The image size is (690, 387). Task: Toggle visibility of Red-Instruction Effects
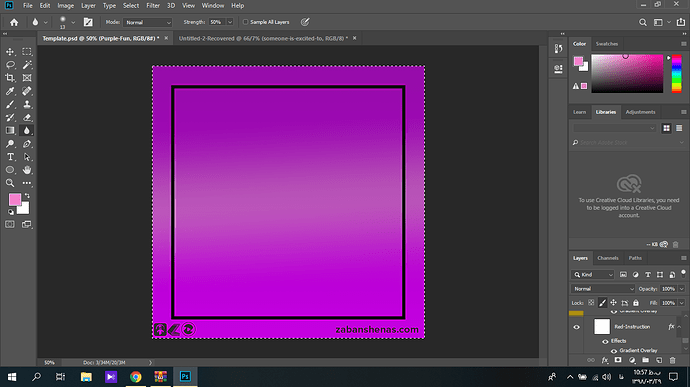point(605,341)
